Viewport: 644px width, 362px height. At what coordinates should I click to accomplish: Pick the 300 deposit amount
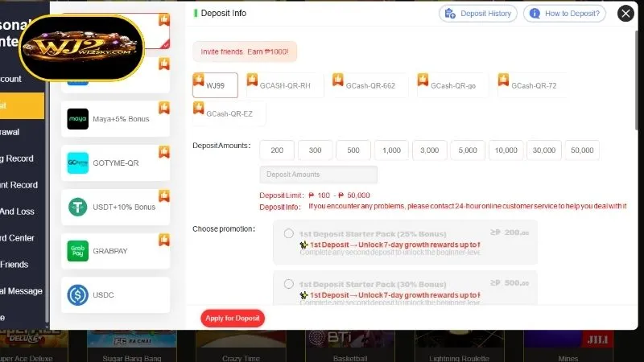[x=315, y=150]
